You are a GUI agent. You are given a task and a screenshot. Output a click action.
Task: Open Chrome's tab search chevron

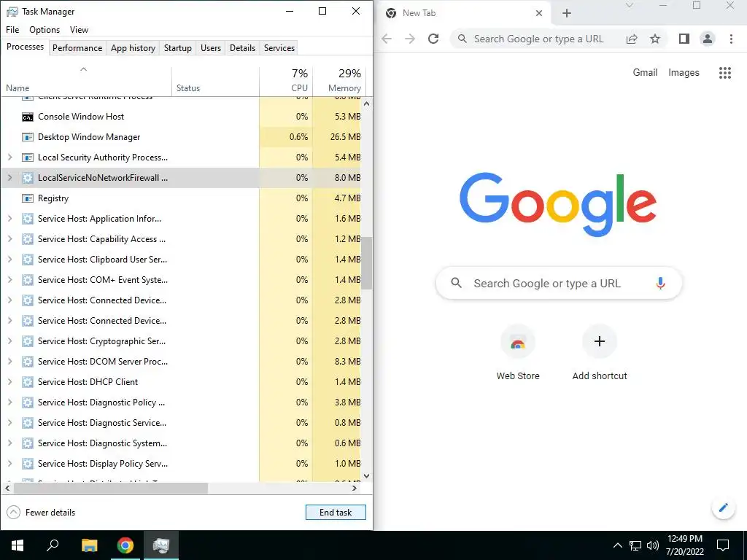[x=630, y=6]
